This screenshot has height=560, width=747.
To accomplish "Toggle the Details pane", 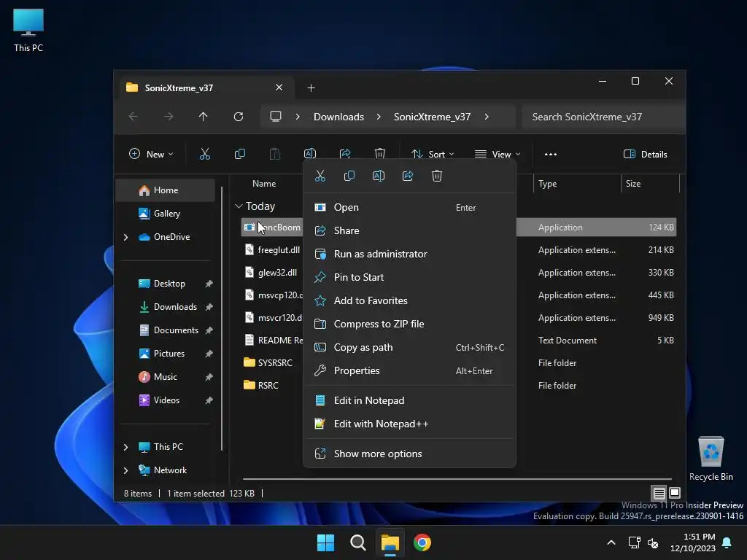I will [646, 155].
